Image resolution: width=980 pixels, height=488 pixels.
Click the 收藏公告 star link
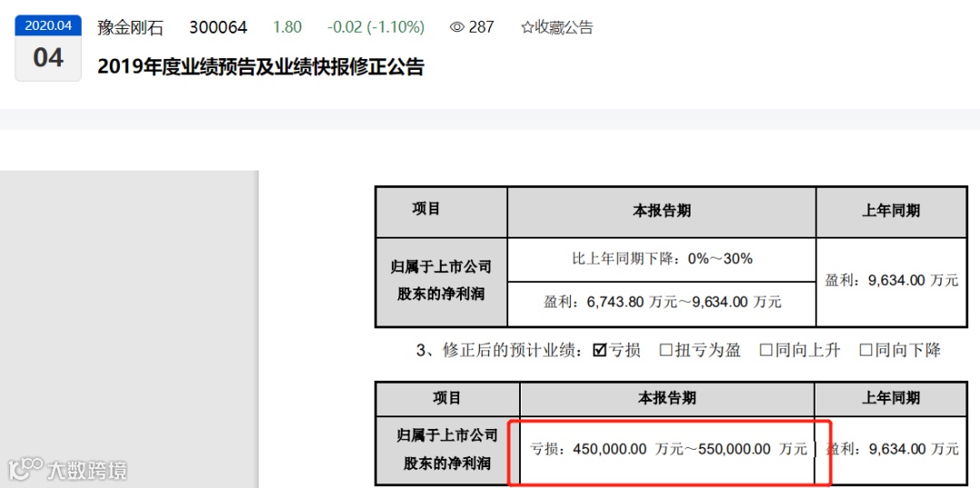pyautogui.click(x=557, y=27)
